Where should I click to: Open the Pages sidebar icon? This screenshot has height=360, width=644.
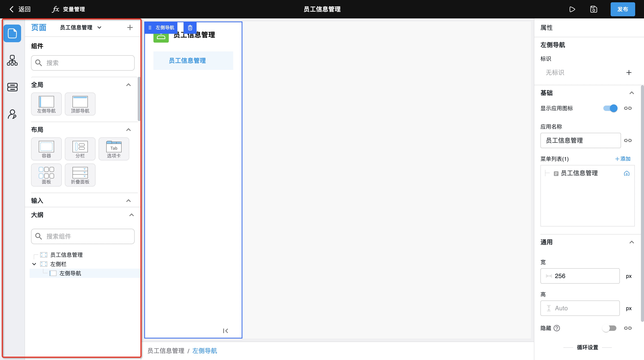click(x=12, y=33)
